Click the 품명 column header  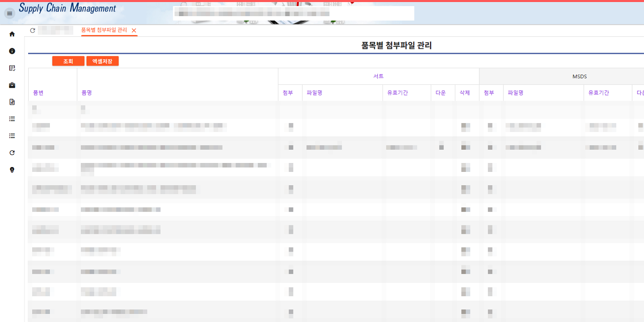point(87,93)
